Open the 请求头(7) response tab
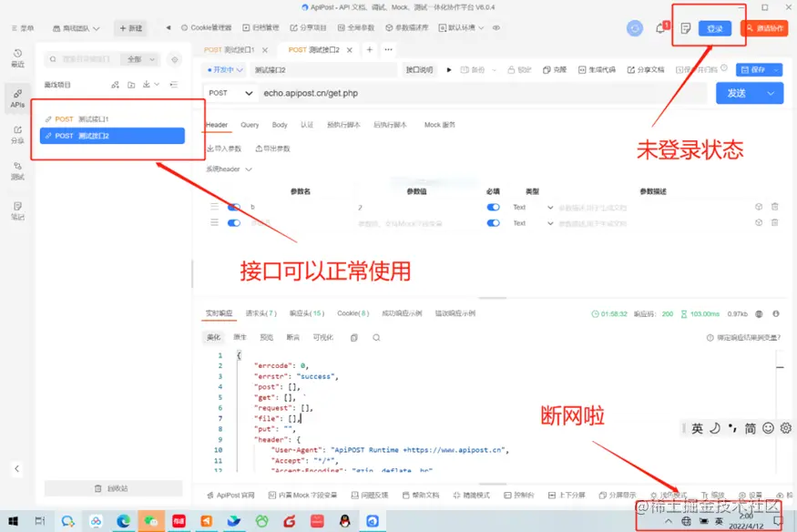This screenshot has width=797, height=532. coord(261,313)
